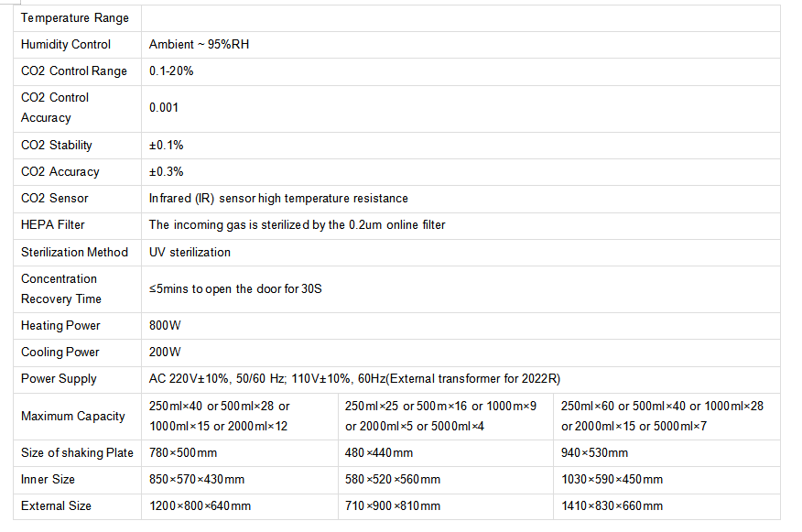Select the UV sterilization cell
This screenshot has width=802, height=532.
tap(461, 252)
